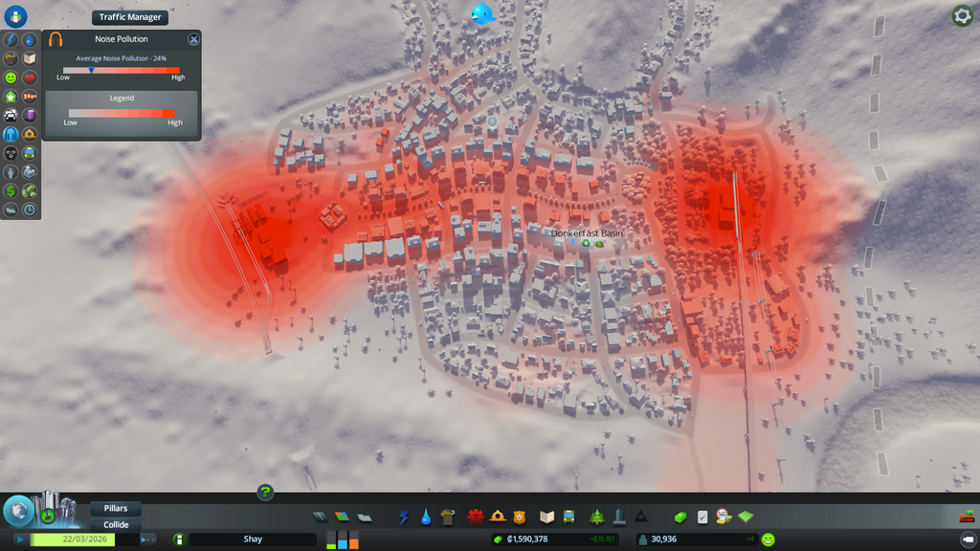Open the Healthcare red star menu
This screenshot has height=551, width=980.
[476, 517]
